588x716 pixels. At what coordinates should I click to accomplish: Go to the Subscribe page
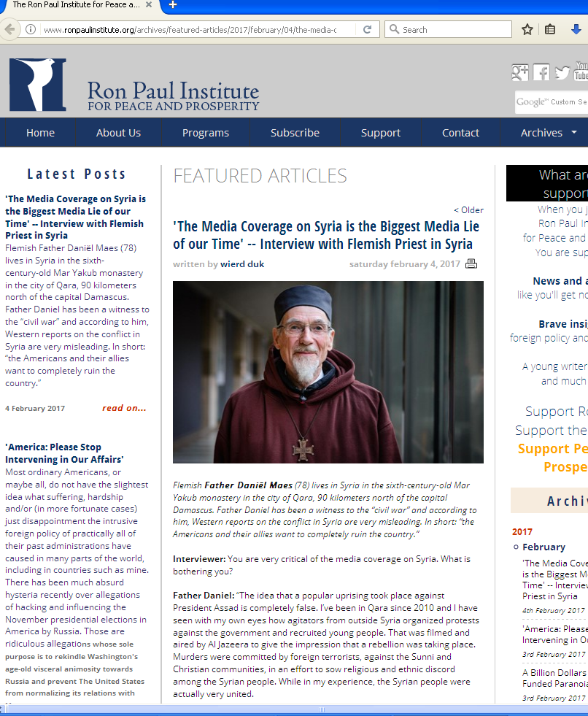tap(295, 133)
